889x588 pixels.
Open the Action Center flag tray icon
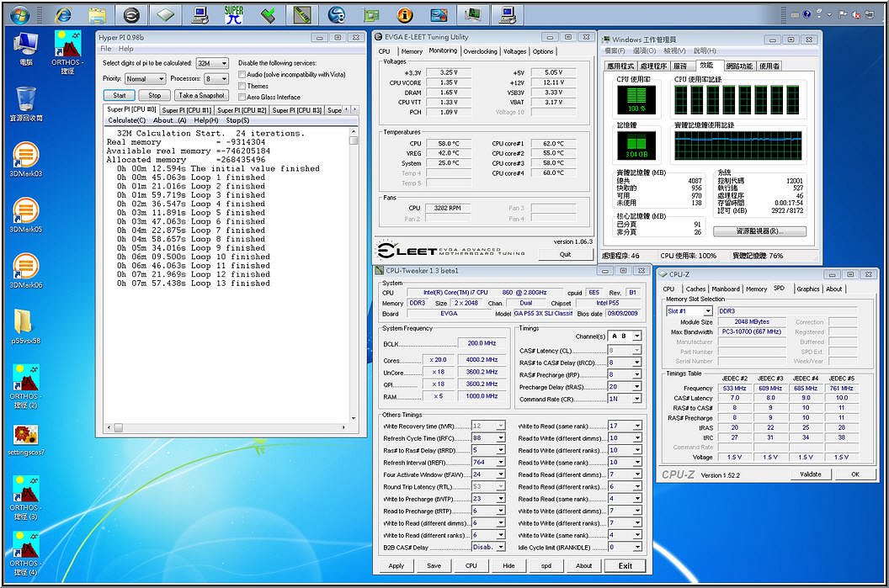(843, 15)
